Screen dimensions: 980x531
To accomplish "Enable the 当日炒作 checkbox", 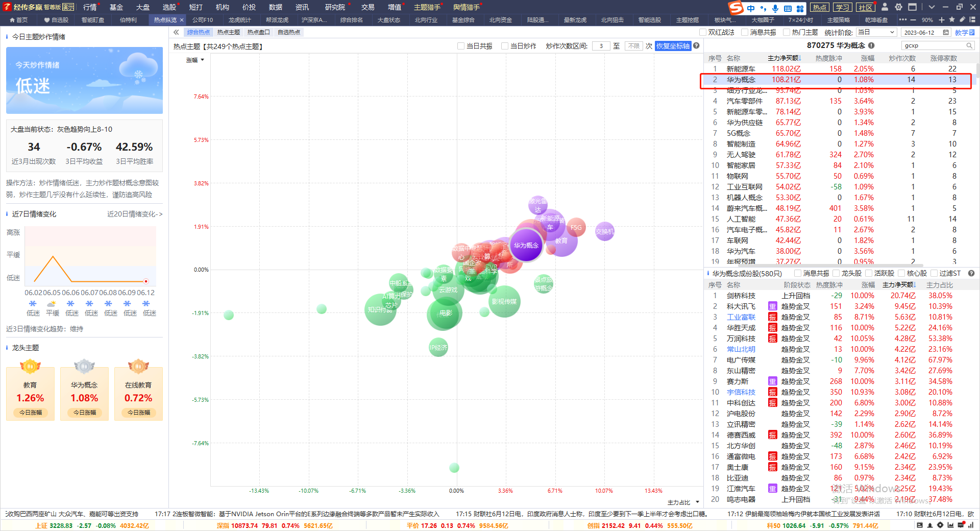I will pos(505,46).
